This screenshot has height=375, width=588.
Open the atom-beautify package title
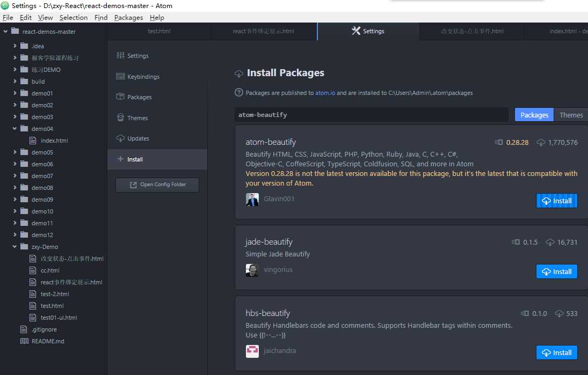(271, 142)
